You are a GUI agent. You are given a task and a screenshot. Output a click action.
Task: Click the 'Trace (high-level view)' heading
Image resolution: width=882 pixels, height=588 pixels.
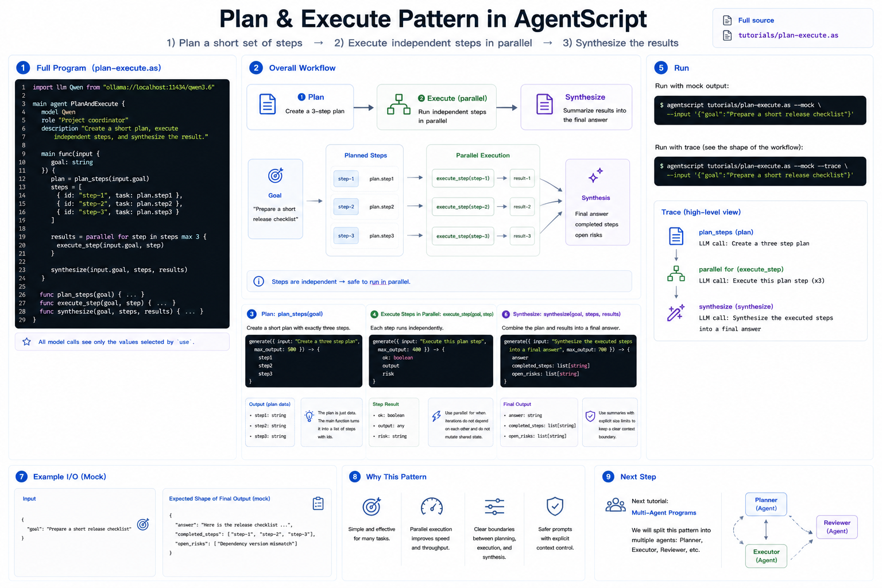coord(701,212)
